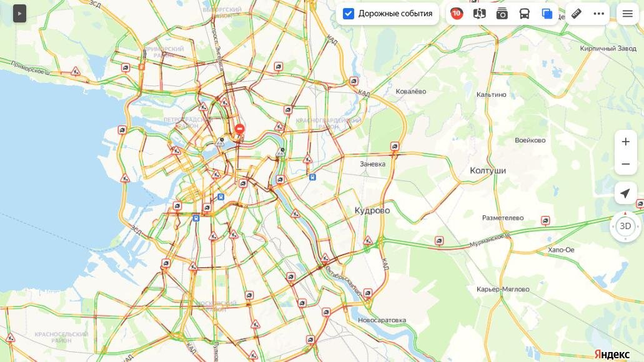Open the hamburger main menu

click(x=628, y=14)
